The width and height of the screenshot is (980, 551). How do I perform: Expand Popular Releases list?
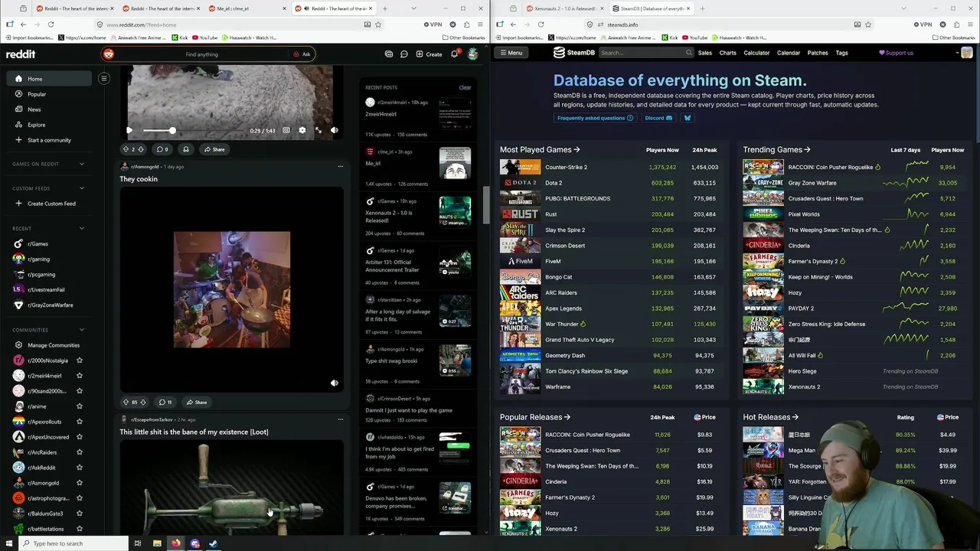pyautogui.click(x=535, y=417)
